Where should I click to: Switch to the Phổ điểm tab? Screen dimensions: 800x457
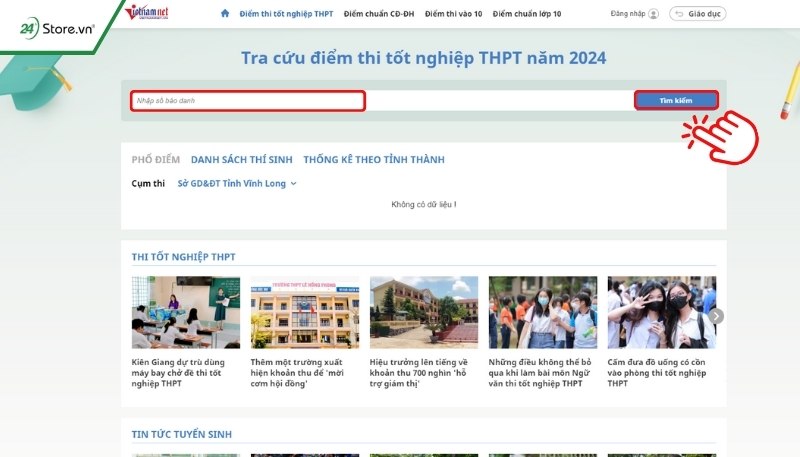156,160
